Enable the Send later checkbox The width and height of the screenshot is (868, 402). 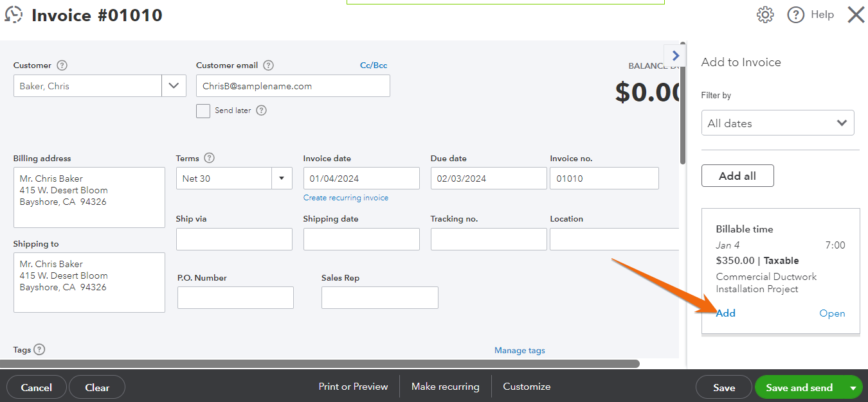[203, 110]
